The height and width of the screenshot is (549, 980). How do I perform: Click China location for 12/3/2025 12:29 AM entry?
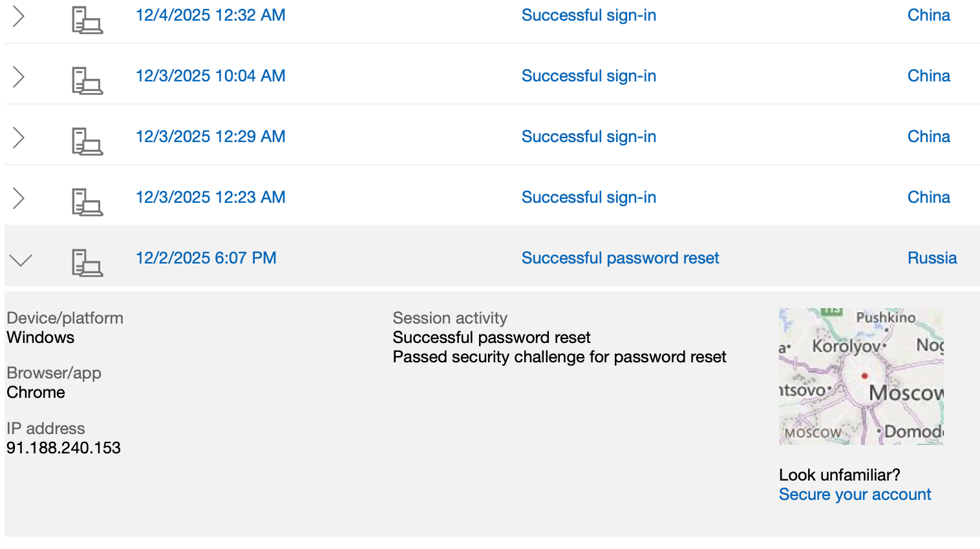928,137
